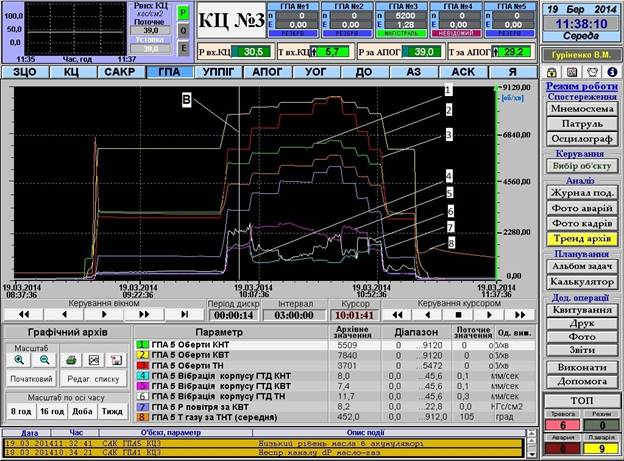624x461 pixels.
Task: Select the ГПА tab
Action: pos(170,72)
